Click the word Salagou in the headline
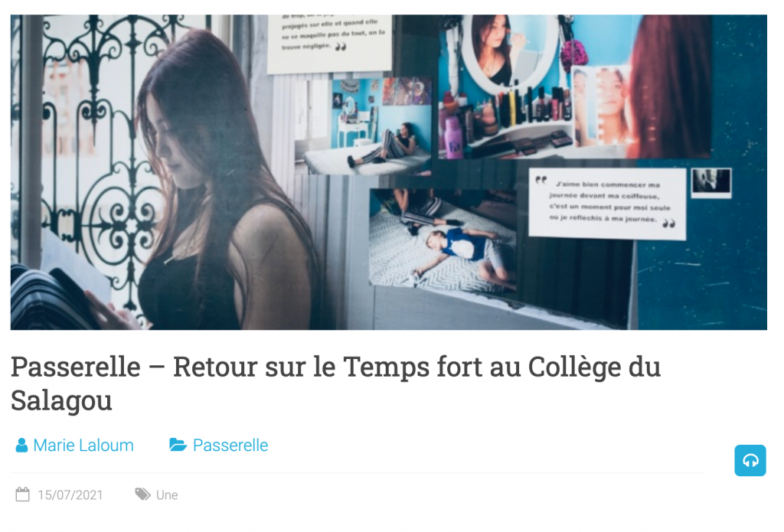The width and height of the screenshot is (784, 532). click(61, 400)
